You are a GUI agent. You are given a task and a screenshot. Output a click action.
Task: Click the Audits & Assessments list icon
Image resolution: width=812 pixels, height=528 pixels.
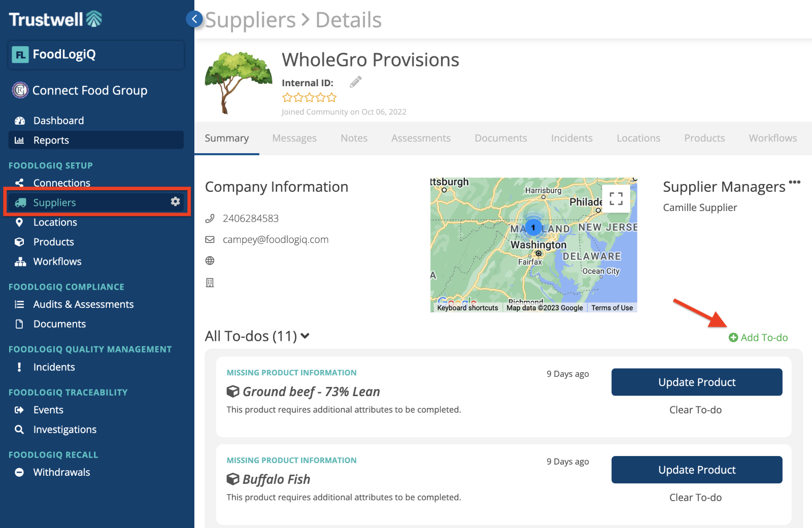click(x=19, y=304)
